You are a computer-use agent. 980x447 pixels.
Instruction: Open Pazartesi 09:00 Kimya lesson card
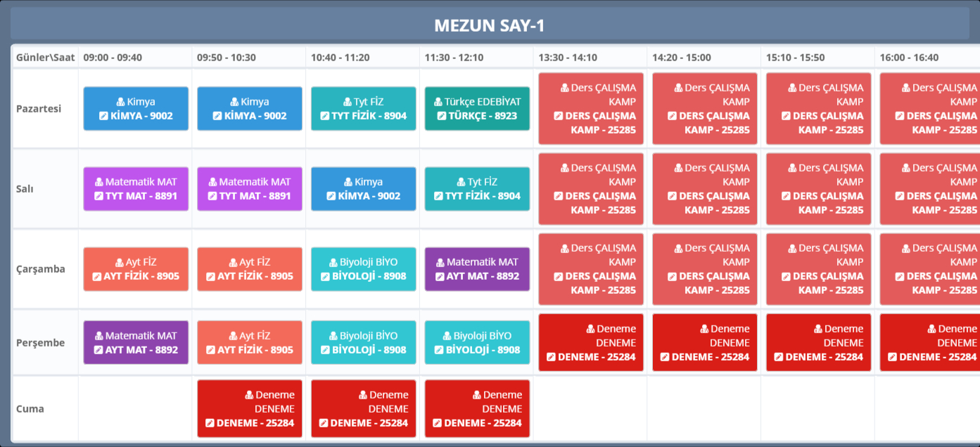pyautogui.click(x=136, y=108)
